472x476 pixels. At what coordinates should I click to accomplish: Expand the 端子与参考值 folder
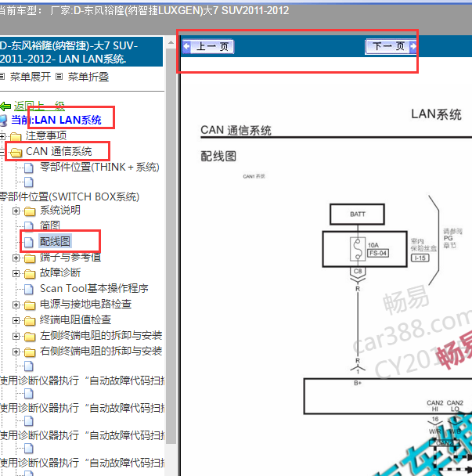click(16, 258)
